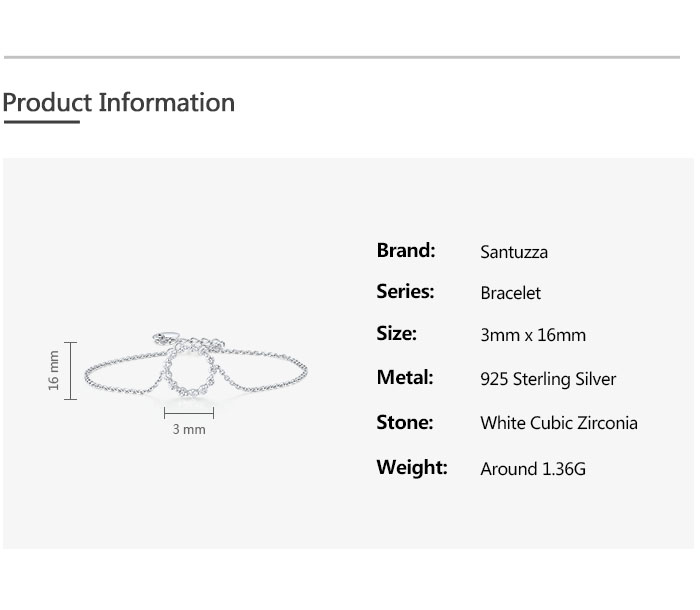Click the circular zirconia pendant on the bracelet
Viewport: 700px width, 610px height.
[x=190, y=373]
